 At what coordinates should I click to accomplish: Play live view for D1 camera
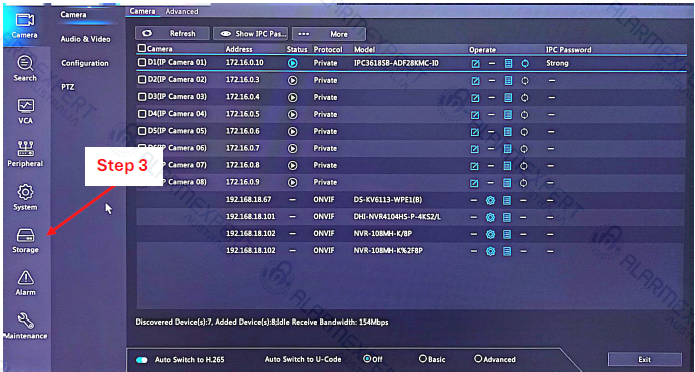coord(292,63)
